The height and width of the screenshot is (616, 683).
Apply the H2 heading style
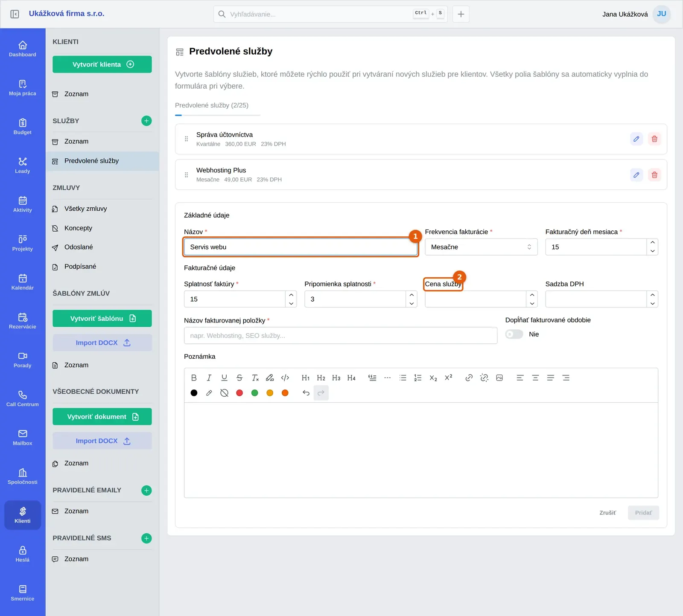click(321, 378)
